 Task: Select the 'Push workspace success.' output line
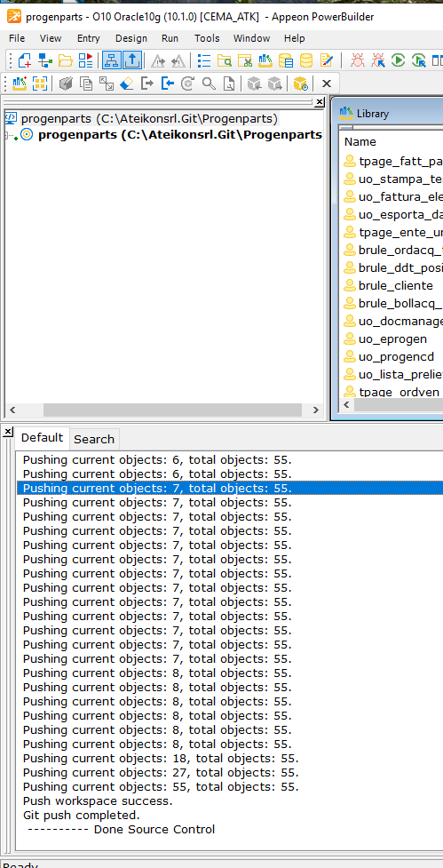point(98,801)
